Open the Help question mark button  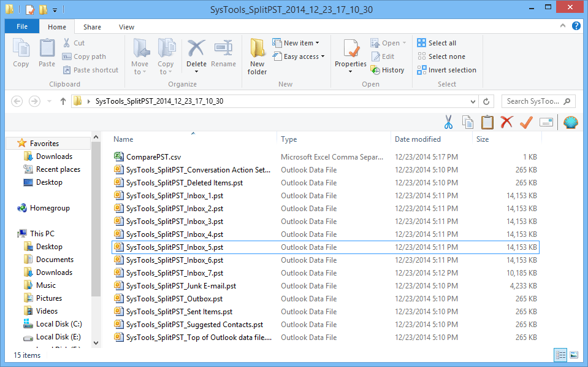coord(576,26)
